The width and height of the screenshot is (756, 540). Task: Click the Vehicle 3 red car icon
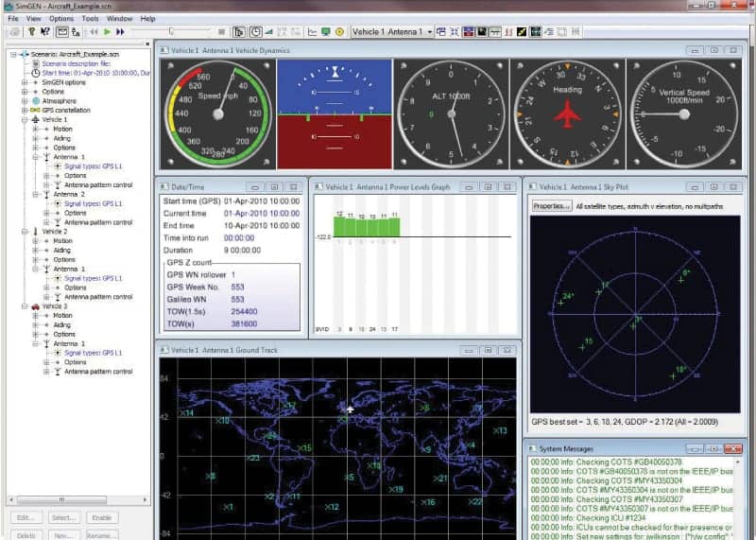(x=35, y=306)
